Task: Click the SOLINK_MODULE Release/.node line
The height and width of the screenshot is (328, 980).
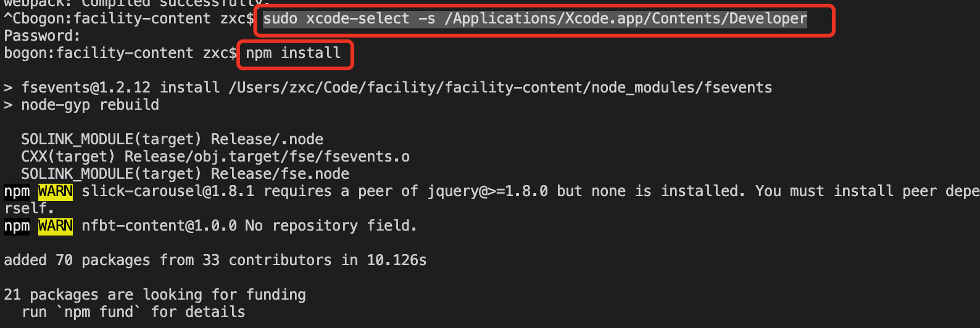Action: click(x=172, y=140)
